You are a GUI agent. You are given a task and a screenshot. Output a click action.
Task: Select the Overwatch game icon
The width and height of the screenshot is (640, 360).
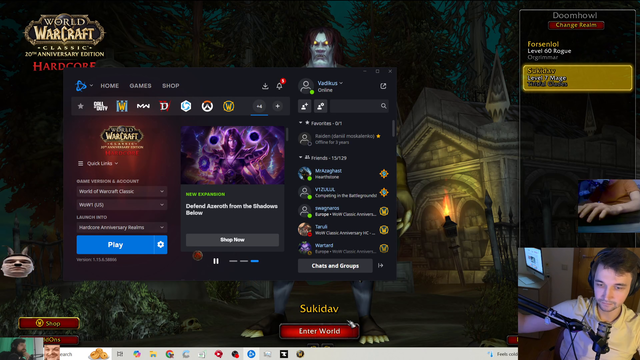click(207, 106)
